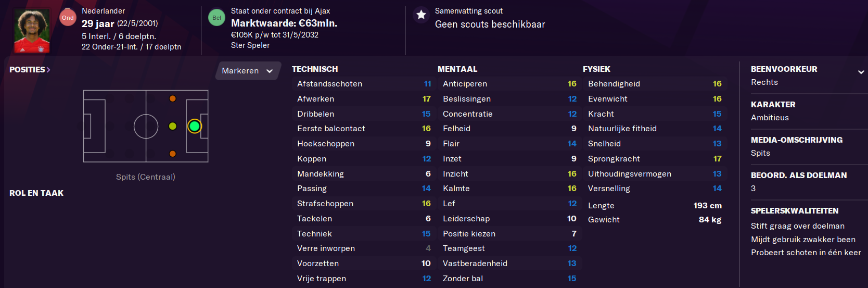Expand the Beenvoorkeur panel chevron
Image resolution: width=868 pixels, height=288 pixels.
(861, 72)
